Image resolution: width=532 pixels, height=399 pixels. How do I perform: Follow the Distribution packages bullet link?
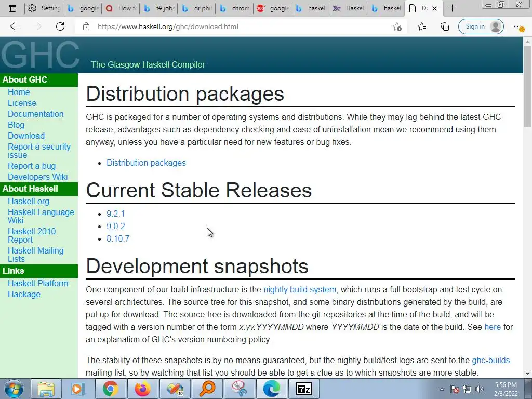coord(146,163)
